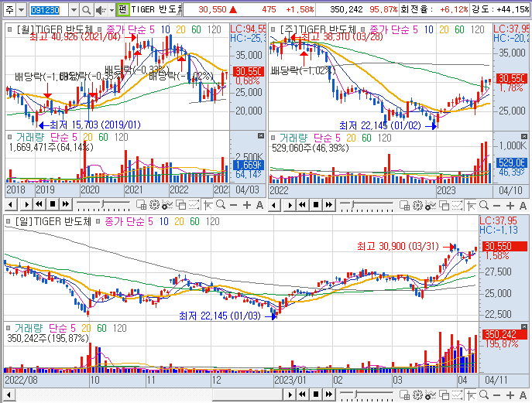Zoom in weekly chart with plus

[510, 206]
